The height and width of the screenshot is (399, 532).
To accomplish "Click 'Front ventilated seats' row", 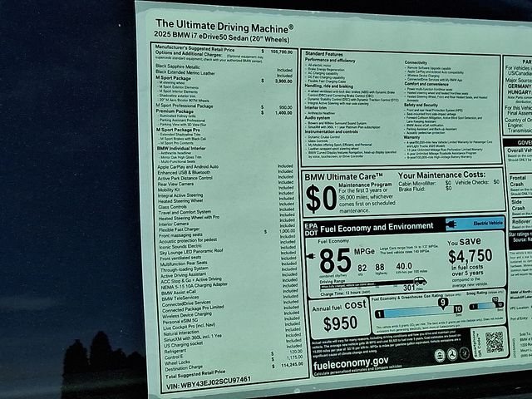I will click(180, 258).
